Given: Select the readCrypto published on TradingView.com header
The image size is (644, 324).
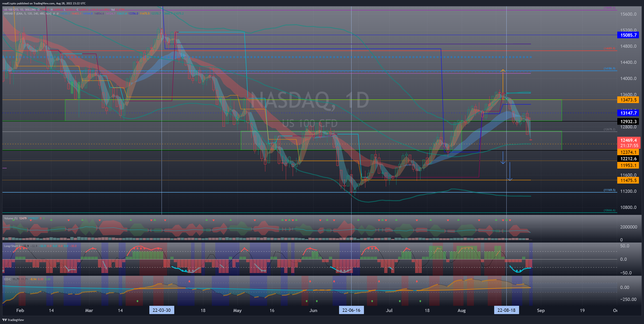Looking at the screenshot, I should 44,3.
